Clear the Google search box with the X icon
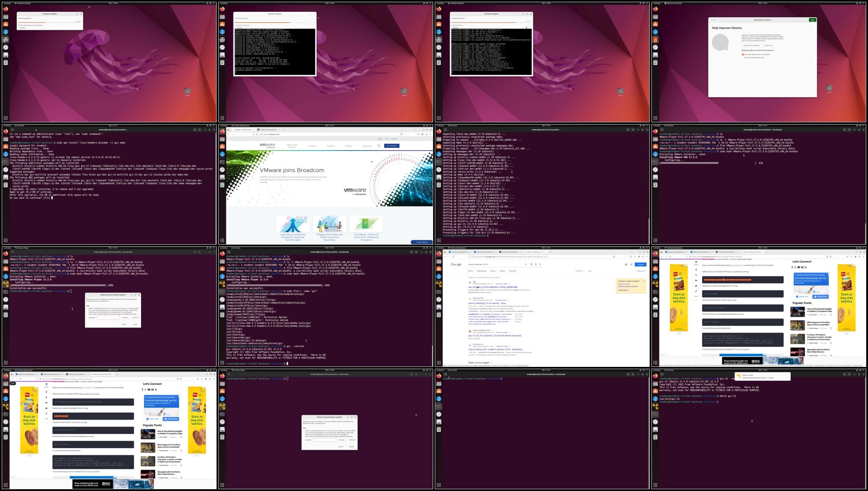The height and width of the screenshot is (491, 868). (526, 264)
